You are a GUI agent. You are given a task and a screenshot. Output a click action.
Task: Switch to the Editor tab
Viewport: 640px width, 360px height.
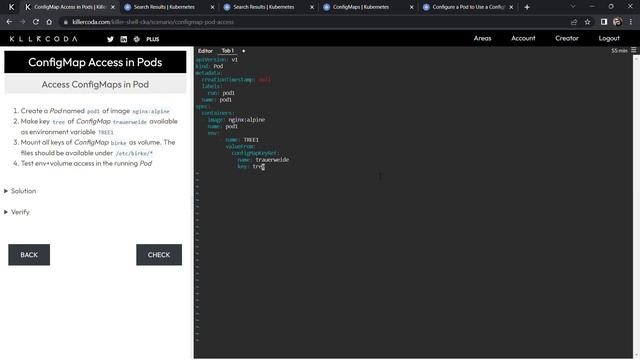[x=205, y=51]
